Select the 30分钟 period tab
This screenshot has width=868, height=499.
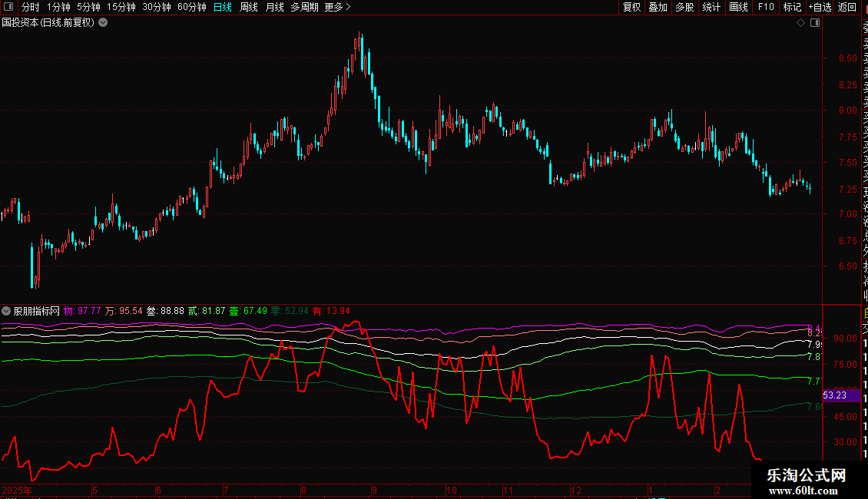(x=157, y=7)
